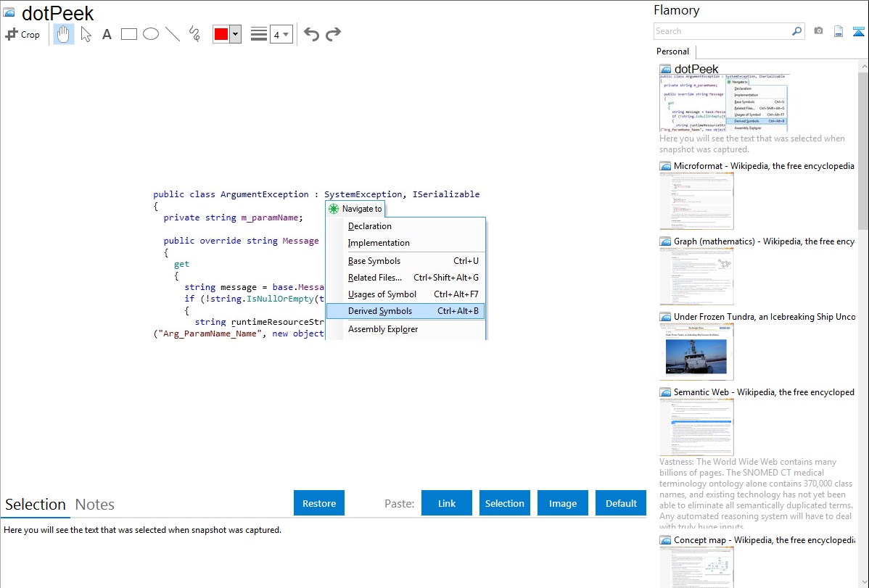Screen dimensions: 869x588
Task: Click the snapshot list scroll-down arrow
Action: [863, 582]
